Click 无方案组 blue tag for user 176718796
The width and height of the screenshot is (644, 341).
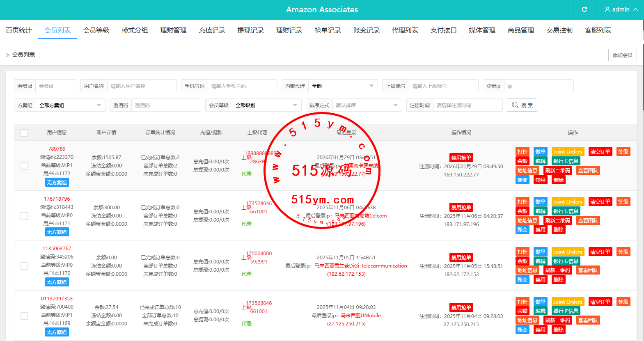pyautogui.click(x=57, y=232)
